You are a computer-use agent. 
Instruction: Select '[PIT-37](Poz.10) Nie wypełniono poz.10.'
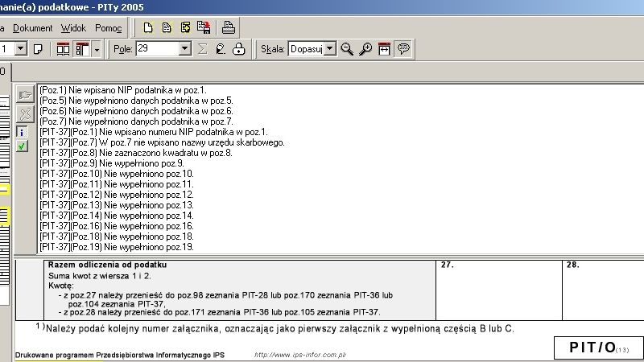pos(117,174)
